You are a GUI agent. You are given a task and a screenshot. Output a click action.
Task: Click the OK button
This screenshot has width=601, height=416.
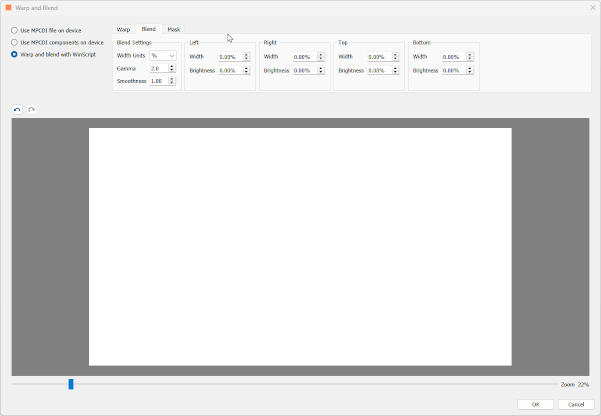coord(535,404)
